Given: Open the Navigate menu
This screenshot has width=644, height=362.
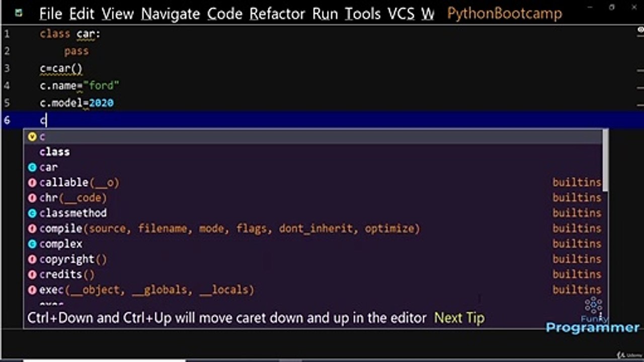Looking at the screenshot, I should pos(170,14).
